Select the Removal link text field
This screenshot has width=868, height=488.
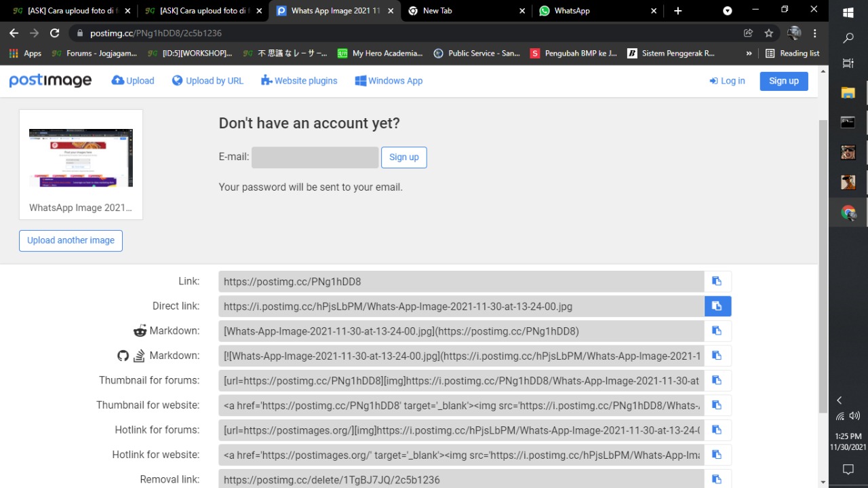tap(461, 479)
